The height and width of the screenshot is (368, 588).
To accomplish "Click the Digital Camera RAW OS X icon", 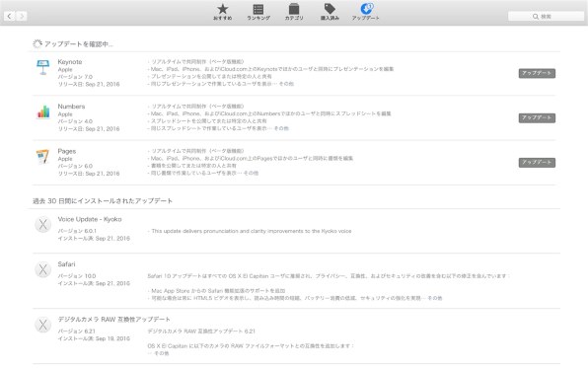I will (42, 325).
